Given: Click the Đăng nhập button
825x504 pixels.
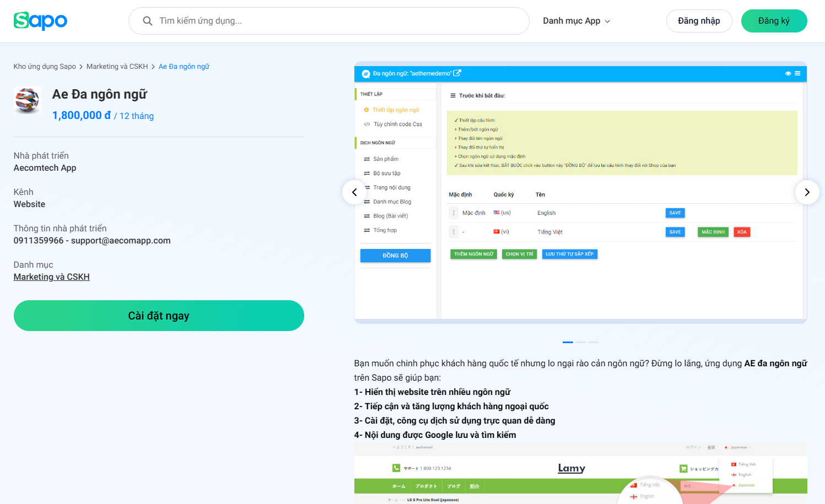Looking at the screenshot, I should pos(699,21).
